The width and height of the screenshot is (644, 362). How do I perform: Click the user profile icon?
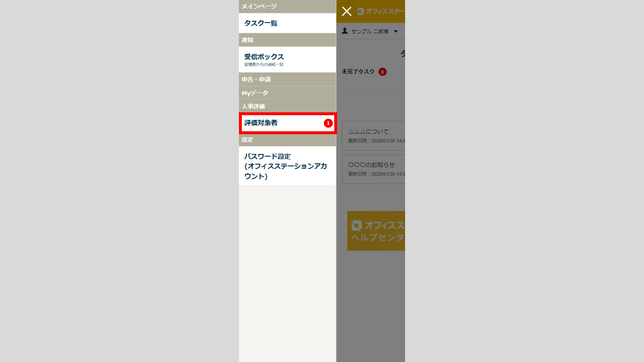click(x=345, y=31)
